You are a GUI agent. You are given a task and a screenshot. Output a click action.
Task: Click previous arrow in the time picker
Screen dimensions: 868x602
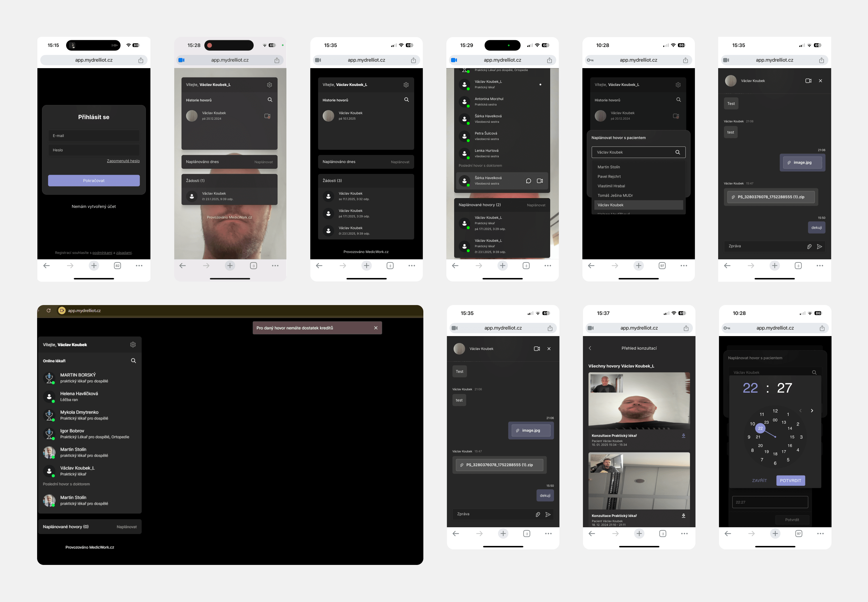800,410
